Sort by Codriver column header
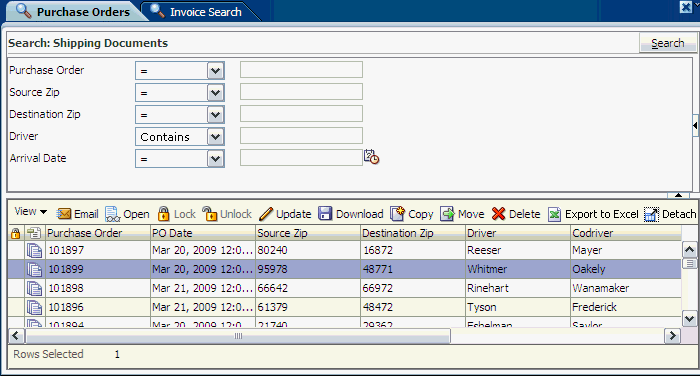The height and width of the screenshot is (376, 700). point(626,233)
